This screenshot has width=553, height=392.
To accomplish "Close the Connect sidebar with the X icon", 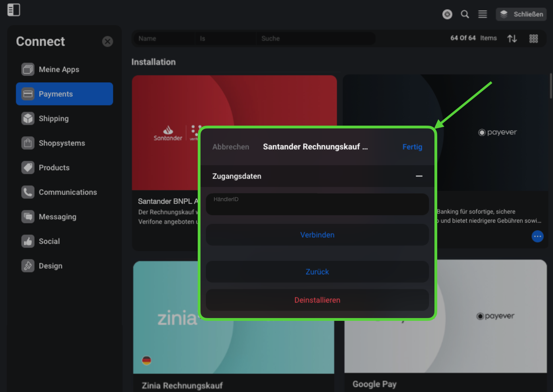I will point(107,41).
